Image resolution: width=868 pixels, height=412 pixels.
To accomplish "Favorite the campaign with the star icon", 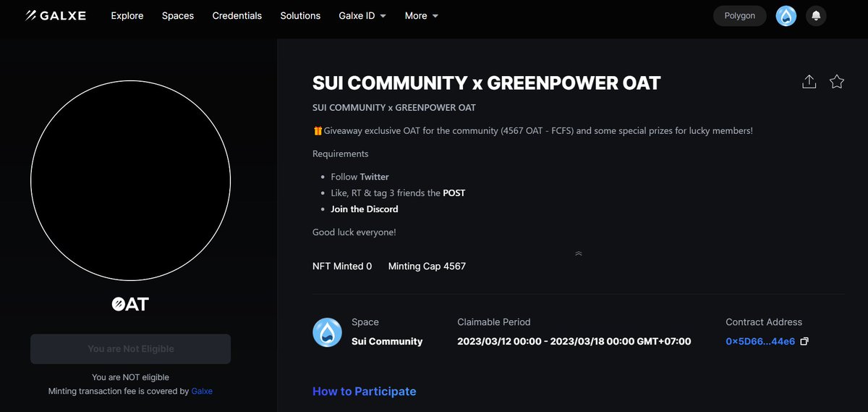I will point(837,82).
